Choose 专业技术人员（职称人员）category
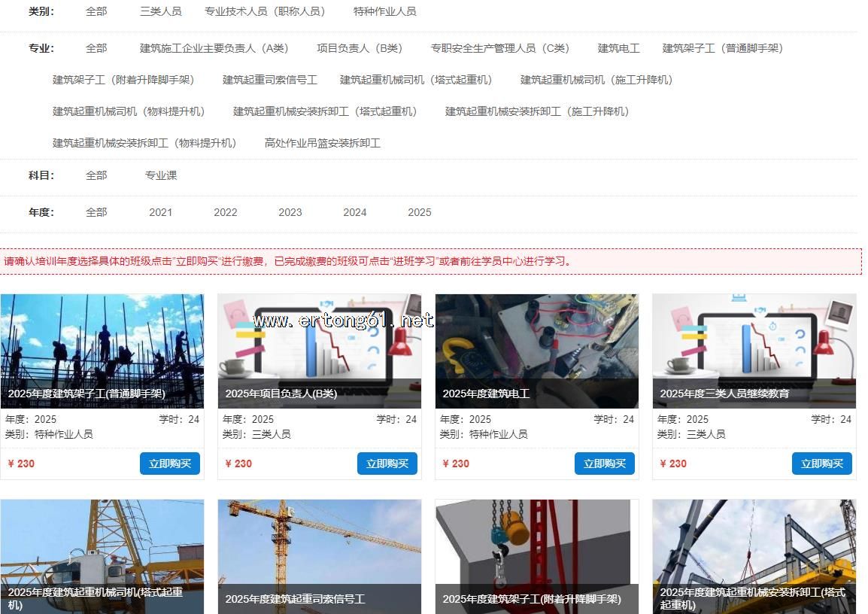868x614 pixels. tap(267, 11)
